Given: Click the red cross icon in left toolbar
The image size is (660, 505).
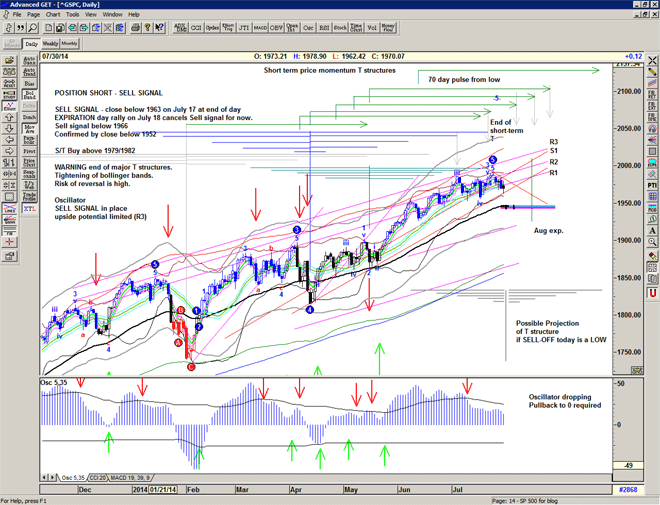Looking at the screenshot, I should [x=9, y=229].
